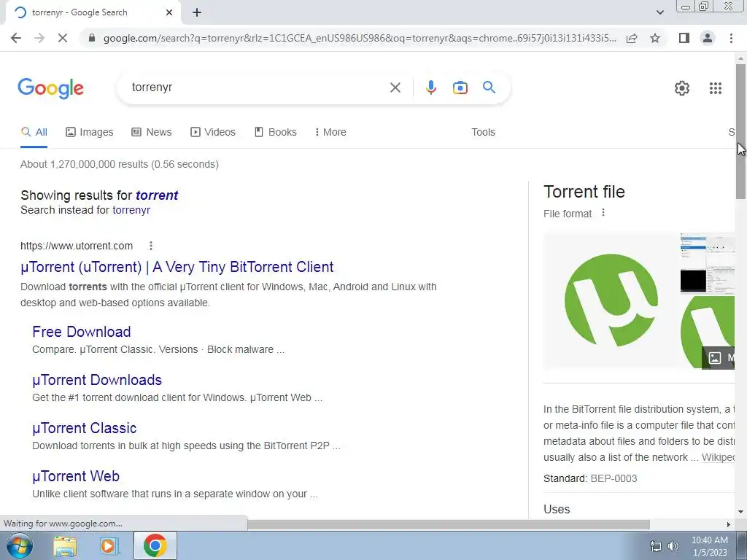Open the µTorrent Downloads sitelink
Screen dimensions: 747x560
tap(97, 380)
